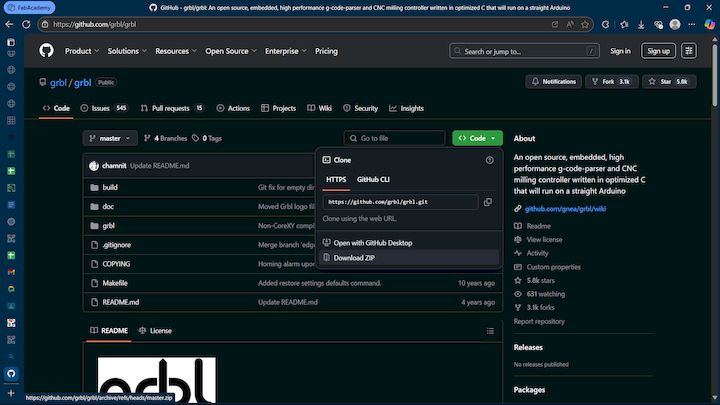Expand the Resources menu
The height and width of the screenshot is (405, 720).
176,51
